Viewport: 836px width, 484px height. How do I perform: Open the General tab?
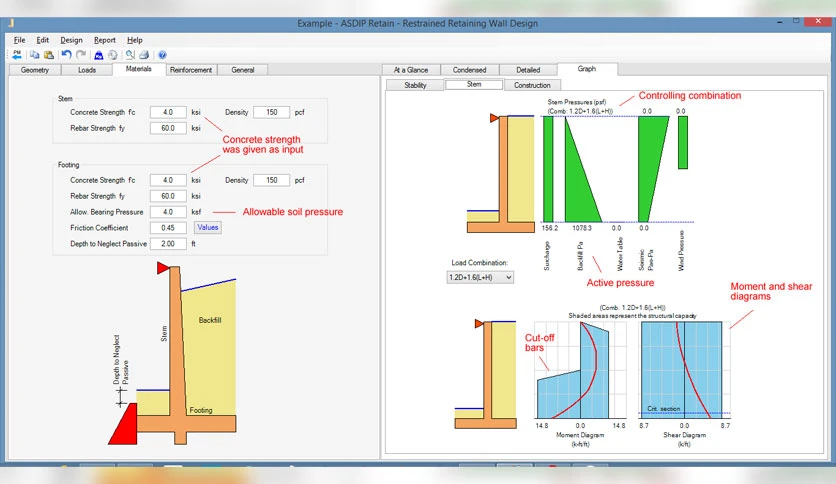tap(243, 70)
